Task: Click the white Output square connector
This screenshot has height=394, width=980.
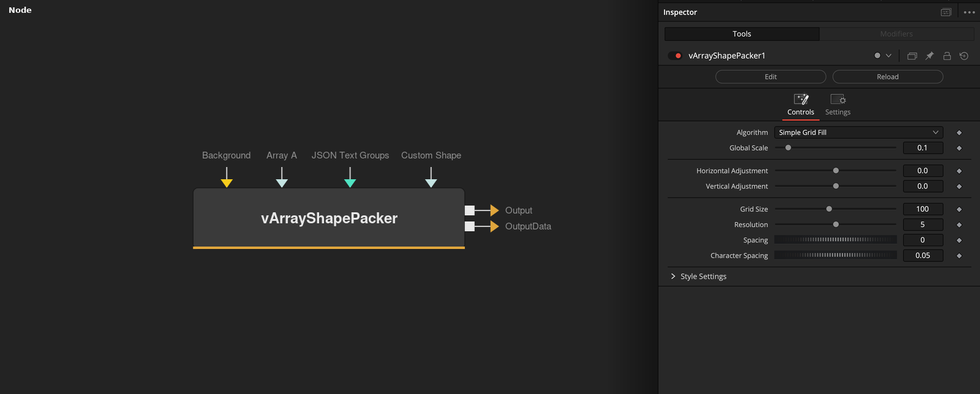Action: [470, 210]
